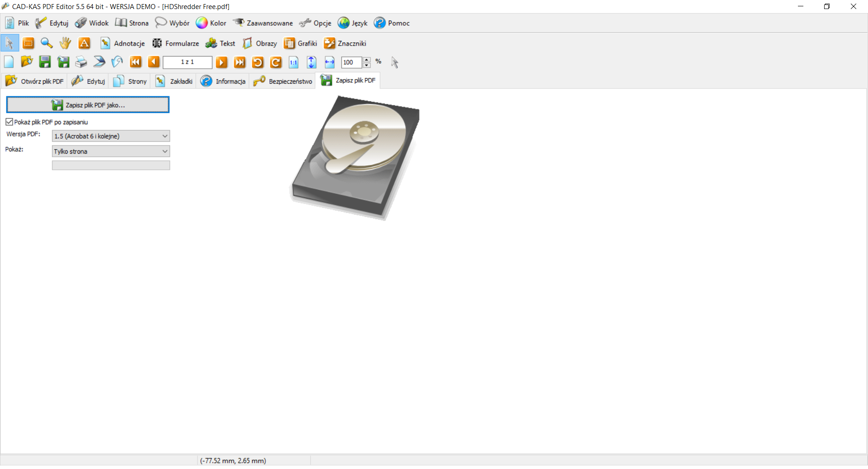
Task: Click the open folder icon
Action: click(x=27, y=62)
